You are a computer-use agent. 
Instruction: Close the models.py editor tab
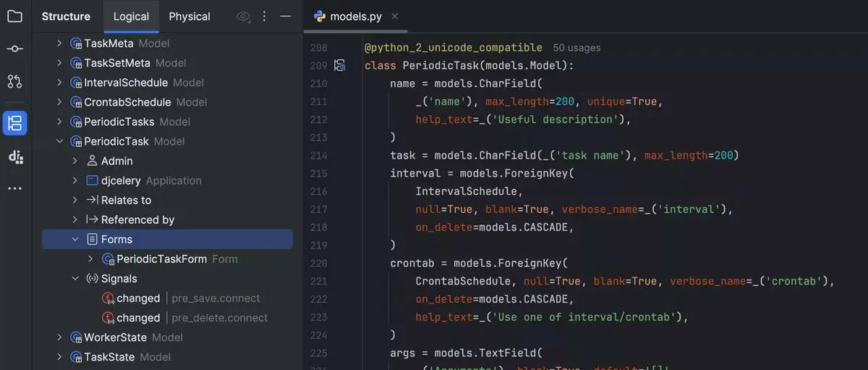click(x=394, y=17)
